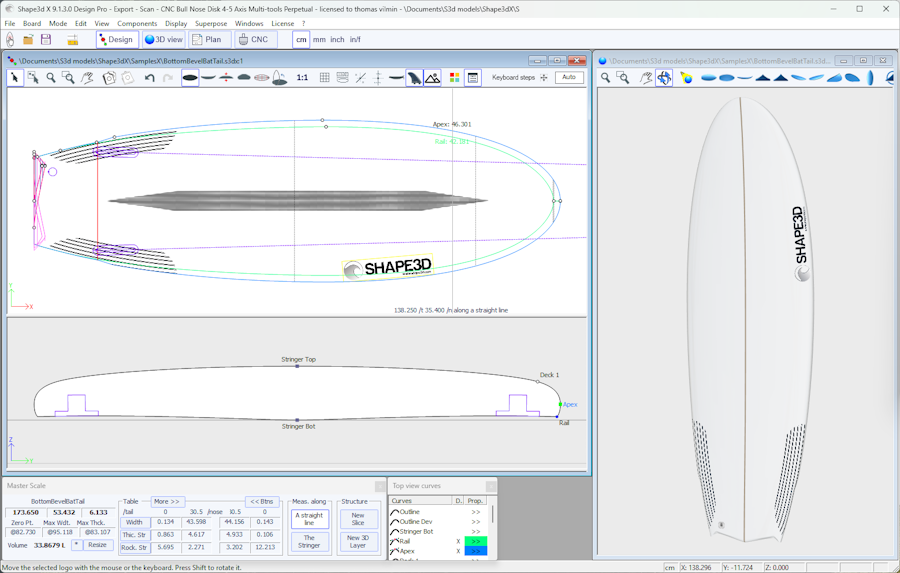
Task: Open the colored squares palette icon
Action: click(454, 78)
